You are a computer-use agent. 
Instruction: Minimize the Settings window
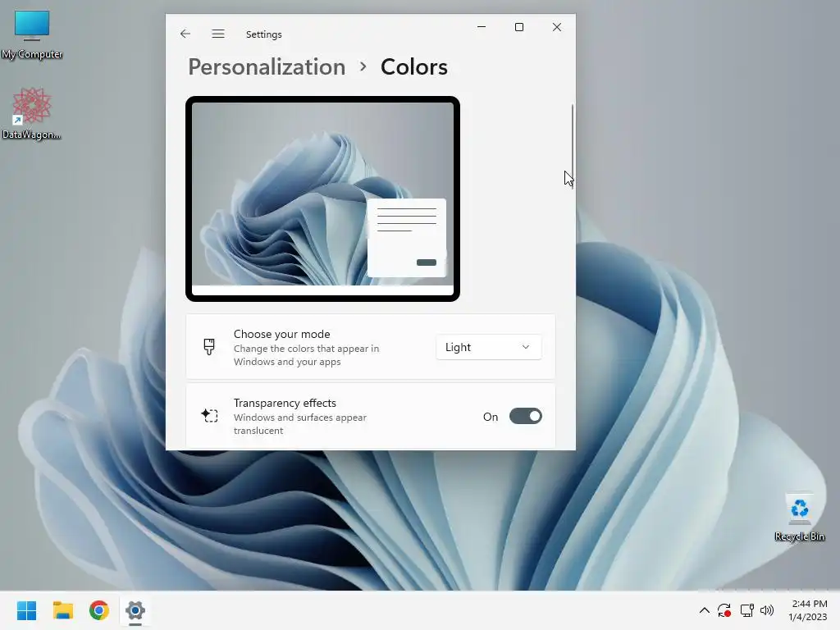[482, 27]
